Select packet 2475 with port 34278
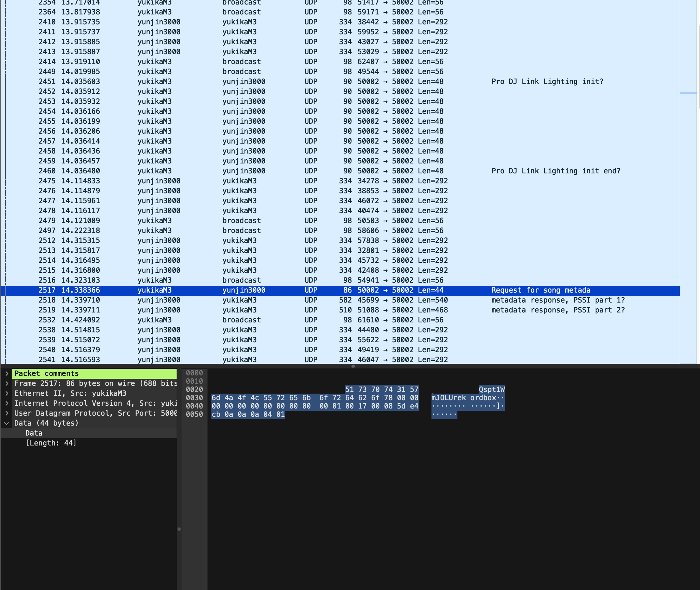The height and width of the screenshot is (590, 700). coord(340,181)
